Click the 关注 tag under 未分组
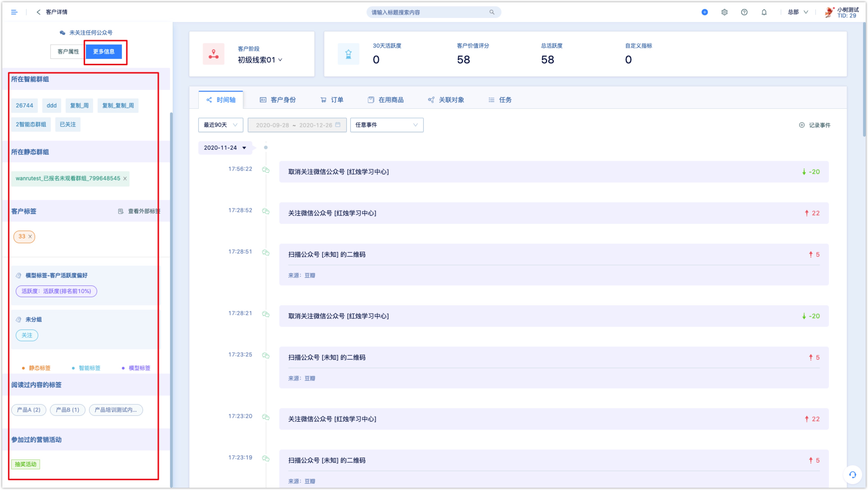This screenshot has width=868, height=490. 27,335
